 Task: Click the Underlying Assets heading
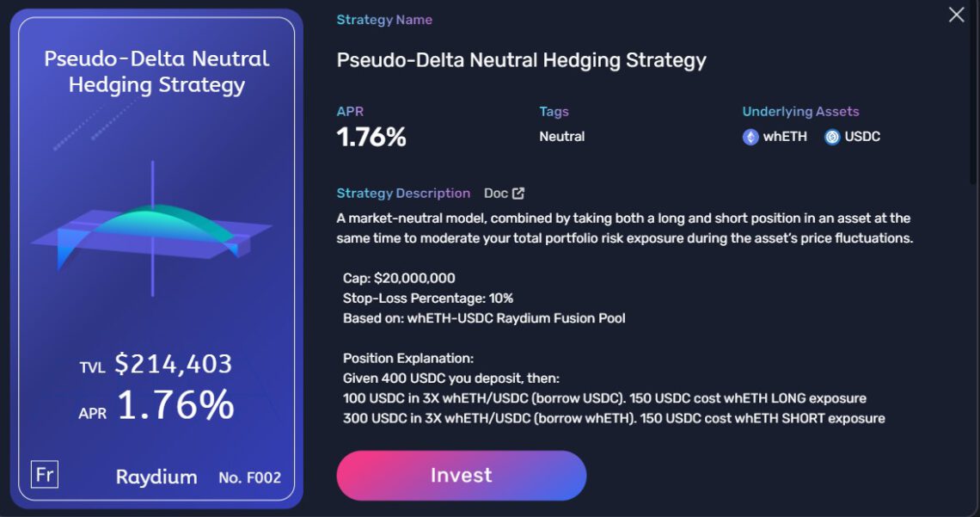click(800, 111)
